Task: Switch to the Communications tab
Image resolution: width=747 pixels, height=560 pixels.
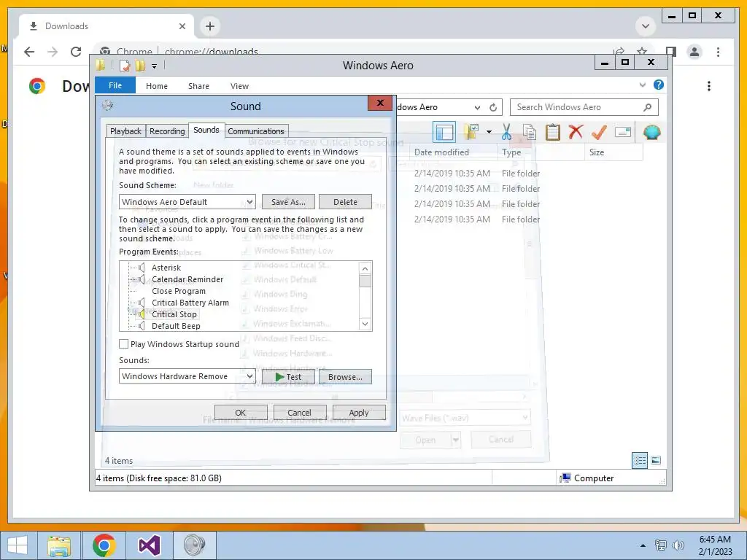Action: tap(256, 131)
